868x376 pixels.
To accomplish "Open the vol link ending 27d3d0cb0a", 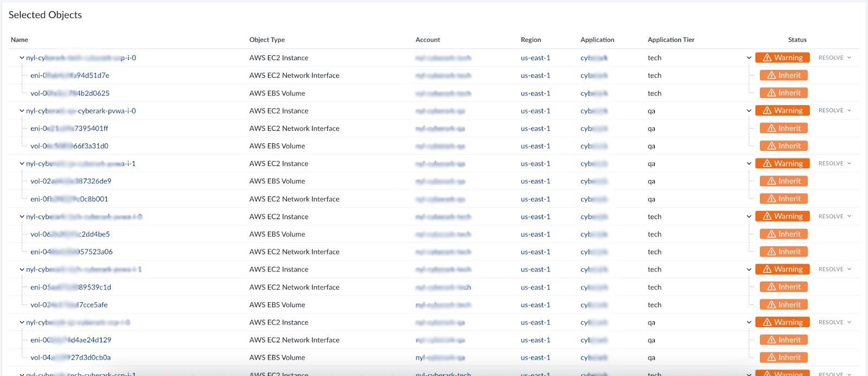I will point(71,358).
